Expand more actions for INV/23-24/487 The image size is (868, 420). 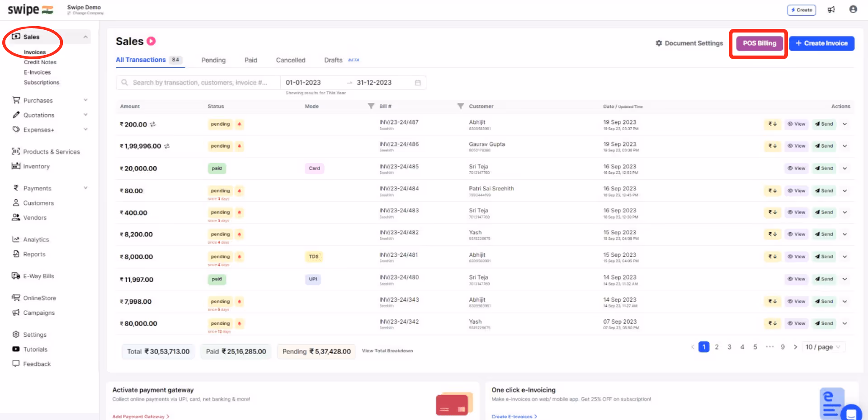[844, 124]
